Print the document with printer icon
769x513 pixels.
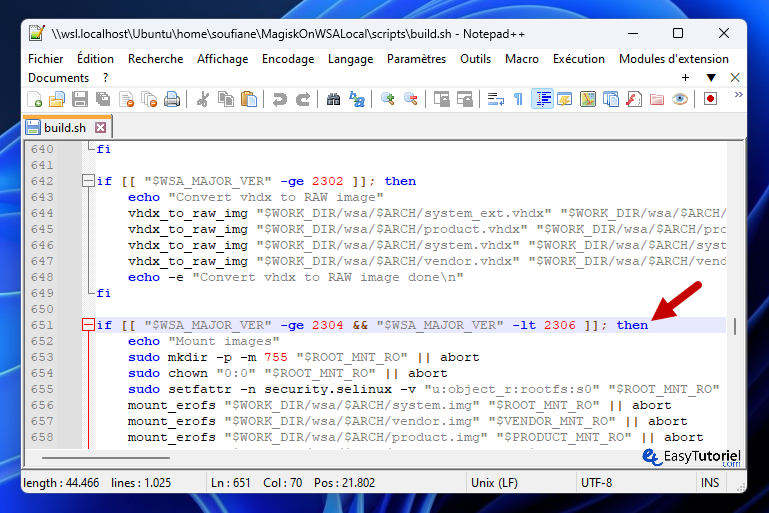172,100
